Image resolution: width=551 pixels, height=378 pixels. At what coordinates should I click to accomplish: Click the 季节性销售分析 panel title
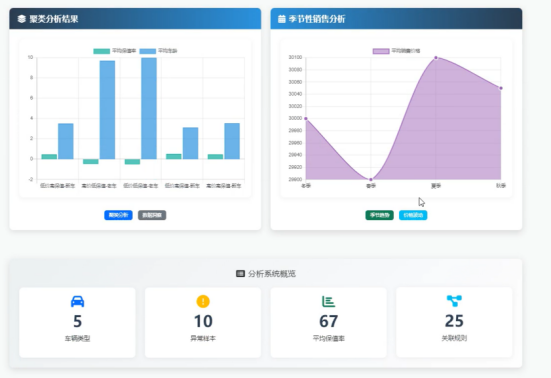[317, 19]
